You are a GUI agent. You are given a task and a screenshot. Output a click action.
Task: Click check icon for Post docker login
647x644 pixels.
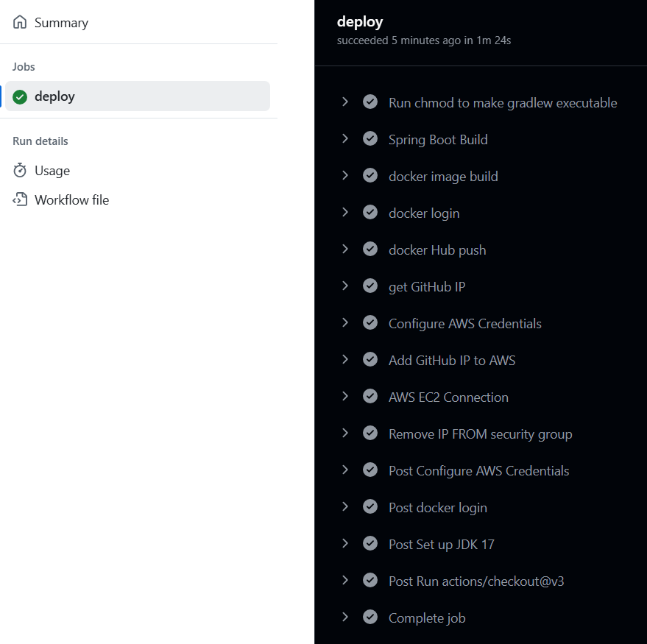point(370,506)
